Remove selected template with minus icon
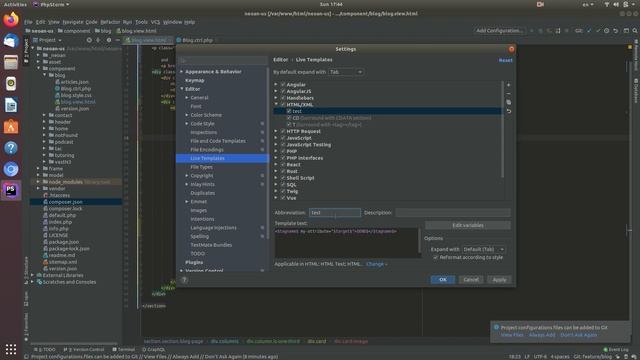The height and width of the screenshot is (360, 640). click(x=509, y=93)
